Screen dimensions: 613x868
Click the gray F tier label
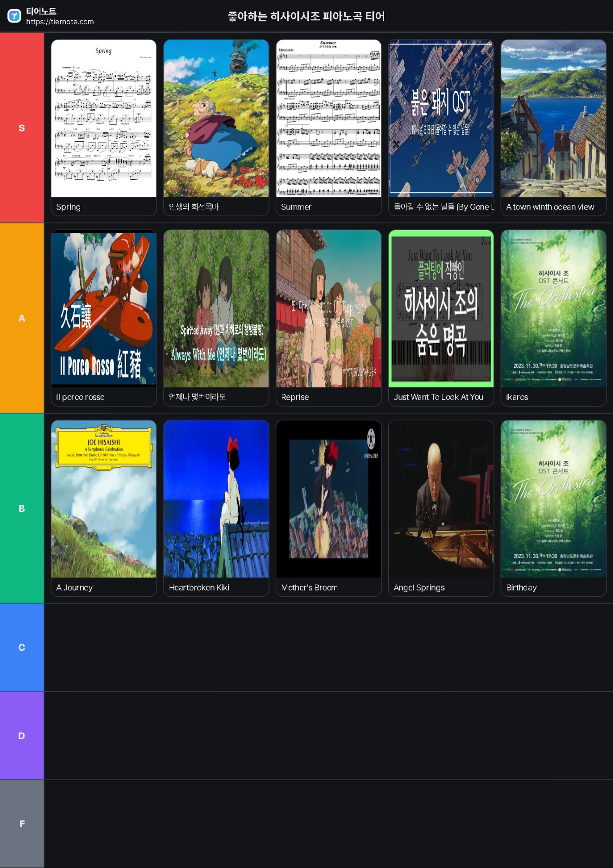(22, 824)
